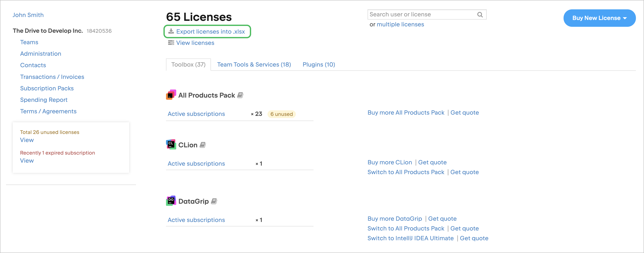
Task: Click Switch to IntelliJ IDEA Ultimate
Action: point(410,238)
